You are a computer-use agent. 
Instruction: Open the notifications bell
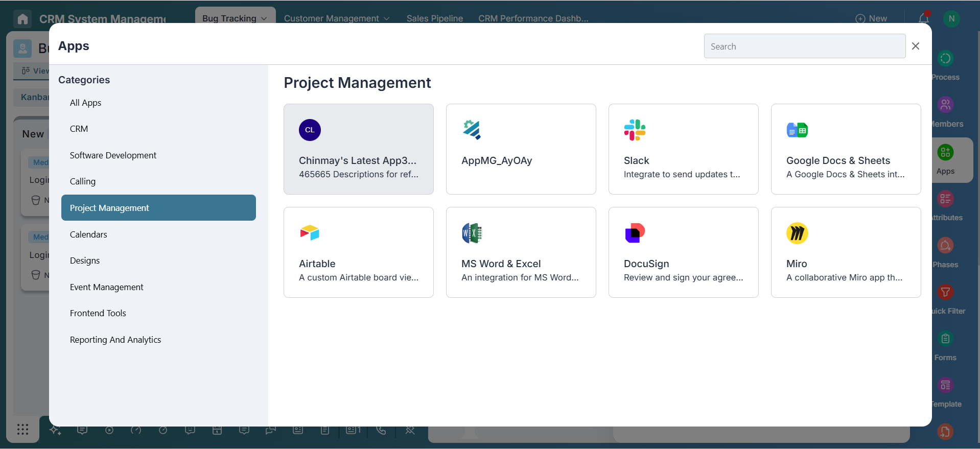(924, 18)
